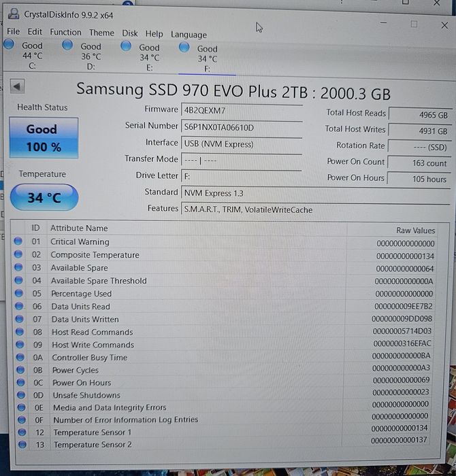The width and height of the screenshot is (456, 476).
Task: Click the CrystalDiskInfo app icon in title bar
Action: pyautogui.click(x=14, y=14)
